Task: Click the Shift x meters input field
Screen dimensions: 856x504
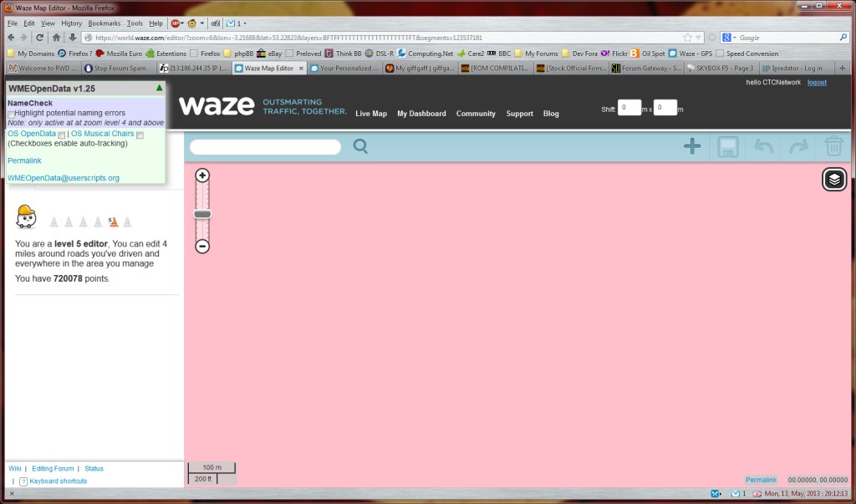Action: 629,107
